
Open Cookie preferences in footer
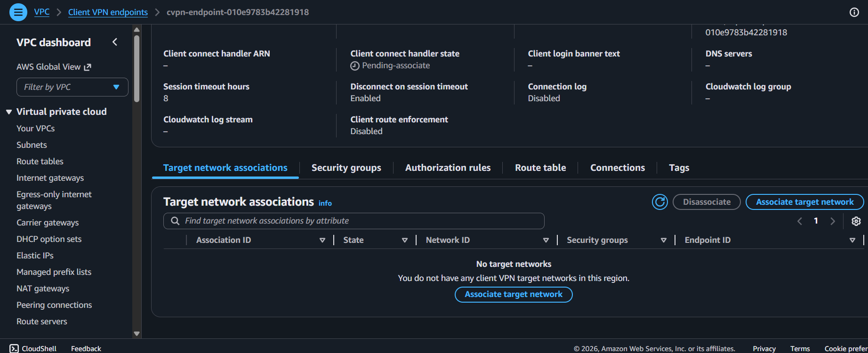[846, 348]
